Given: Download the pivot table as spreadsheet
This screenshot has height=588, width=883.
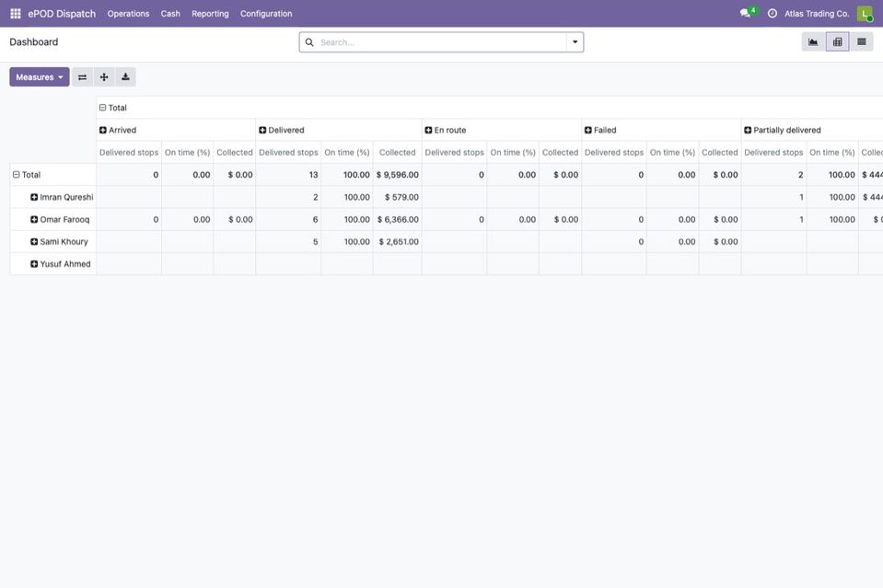Looking at the screenshot, I should [x=125, y=77].
